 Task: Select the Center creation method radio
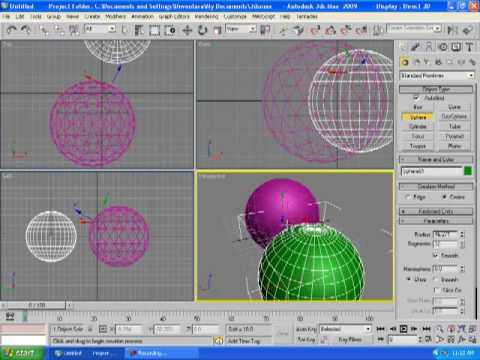click(444, 197)
